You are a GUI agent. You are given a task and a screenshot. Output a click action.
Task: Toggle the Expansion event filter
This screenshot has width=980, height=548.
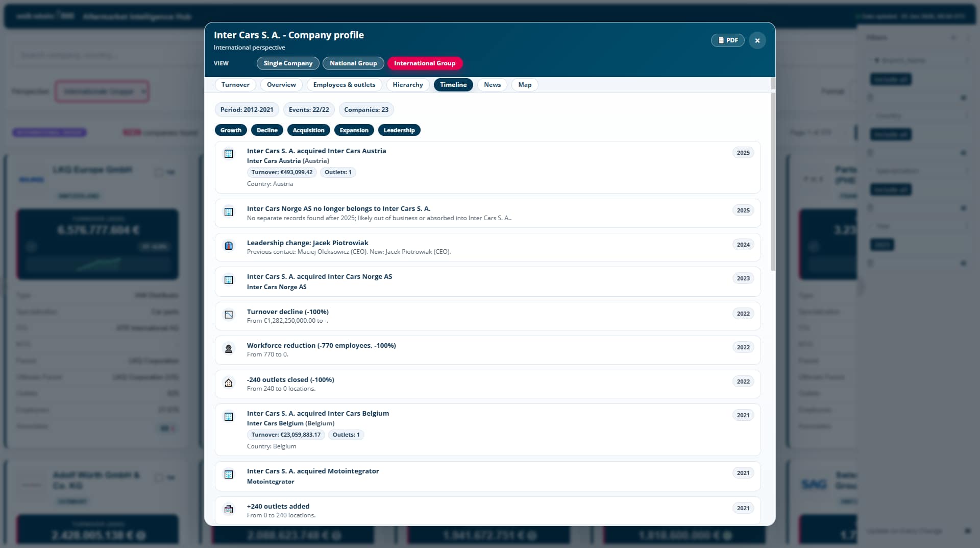354,130
